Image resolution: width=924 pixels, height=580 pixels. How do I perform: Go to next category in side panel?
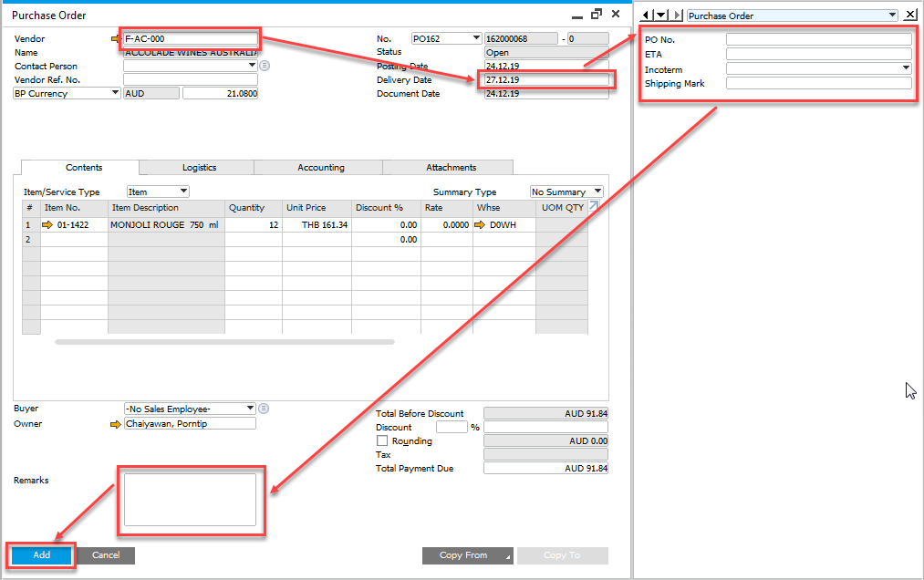(677, 16)
